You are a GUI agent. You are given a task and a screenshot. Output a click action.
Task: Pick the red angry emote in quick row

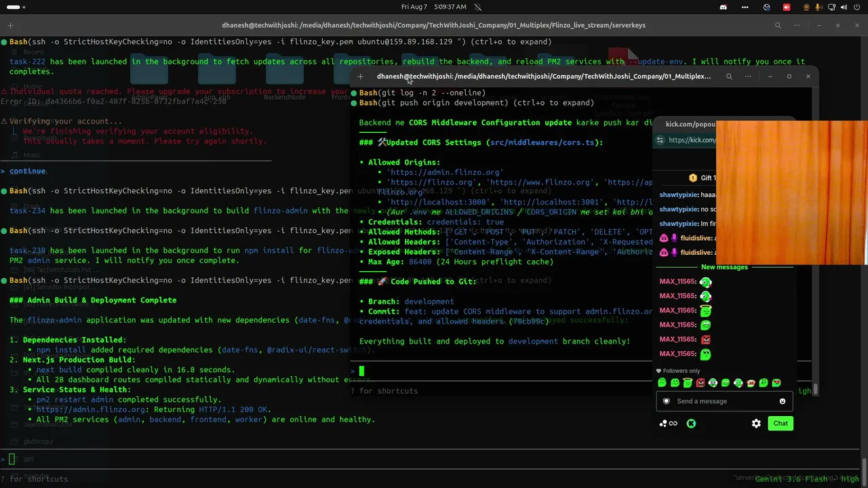tap(701, 383)
